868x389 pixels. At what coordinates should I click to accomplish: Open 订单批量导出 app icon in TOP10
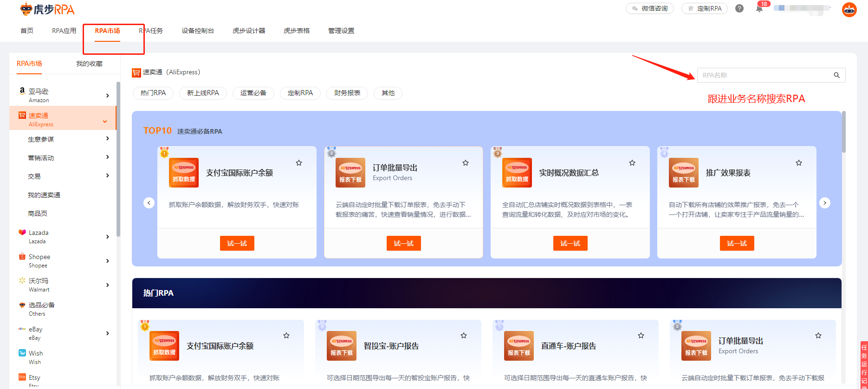coord(350,173)
